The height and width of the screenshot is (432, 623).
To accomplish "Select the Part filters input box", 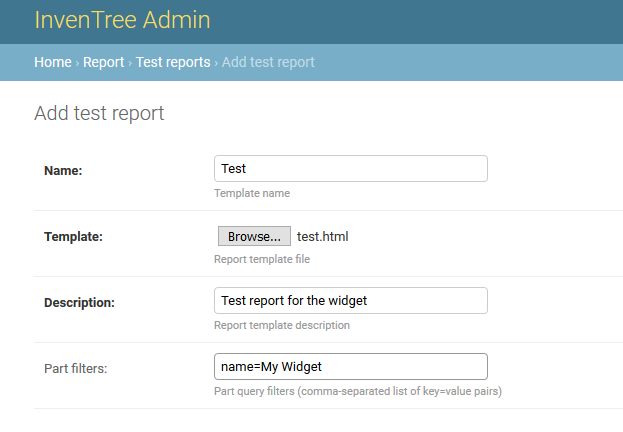I will [350, 367].
